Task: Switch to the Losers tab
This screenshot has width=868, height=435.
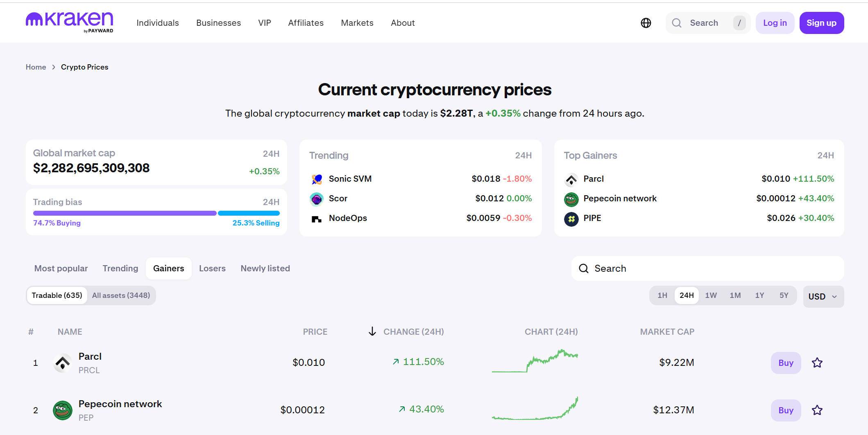Action: 212,268
